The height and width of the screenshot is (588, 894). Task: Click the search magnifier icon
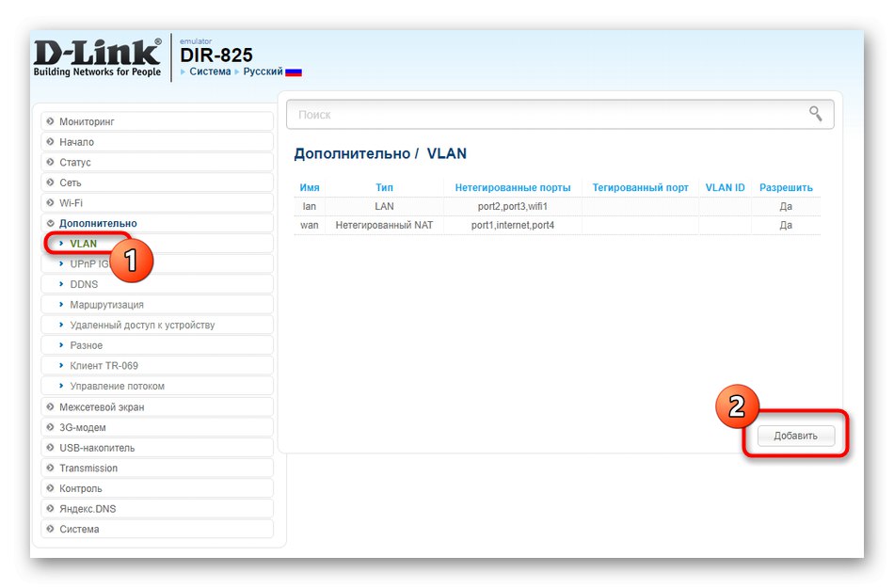pyautogui.click(x=815, y=114)
